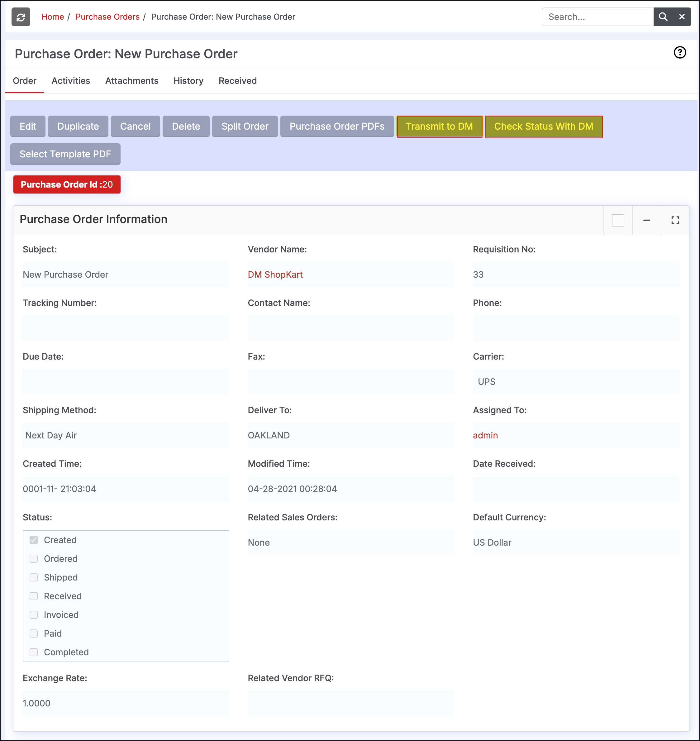Open the Received tab

237,81
